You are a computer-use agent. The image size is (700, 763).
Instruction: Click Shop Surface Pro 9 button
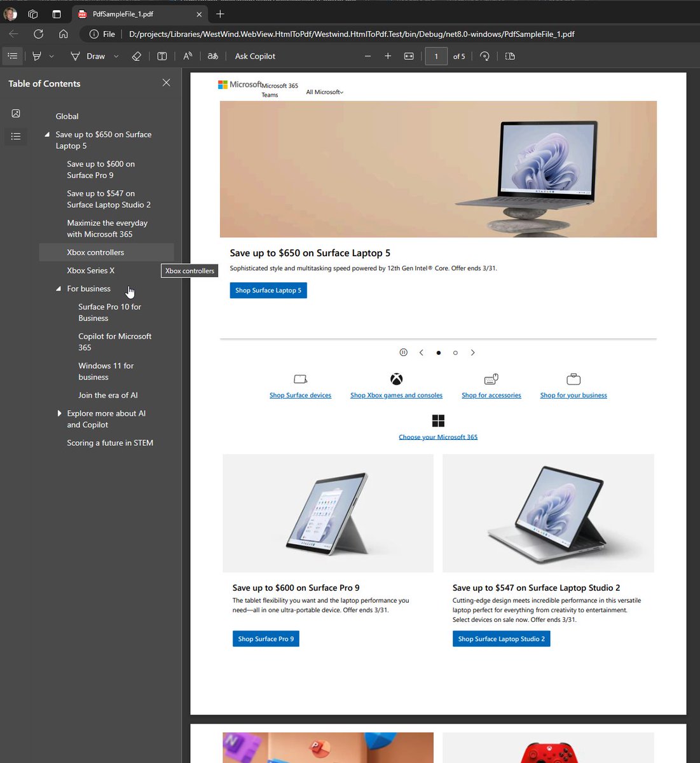[266, 638]
